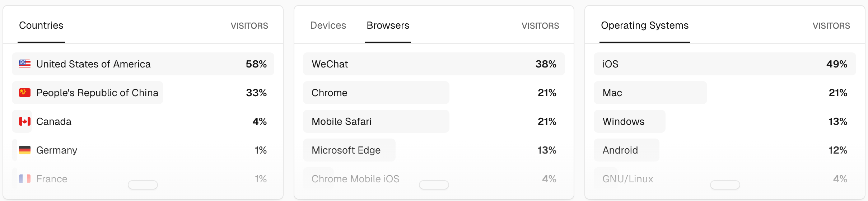Image resolution: width=868 pixels, height=201 pixels.
Task: Select the Operating Systems tab
Action: [644, 25]
